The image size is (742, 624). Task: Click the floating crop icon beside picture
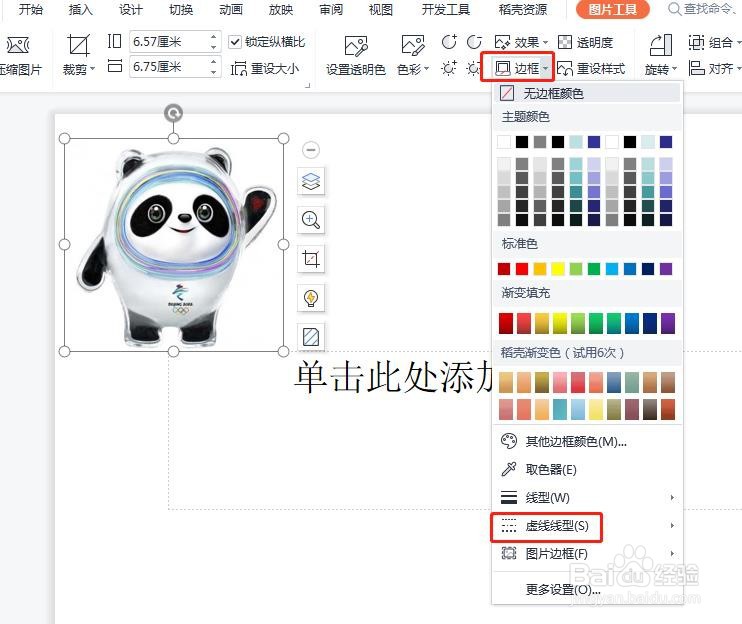point(311,259)
